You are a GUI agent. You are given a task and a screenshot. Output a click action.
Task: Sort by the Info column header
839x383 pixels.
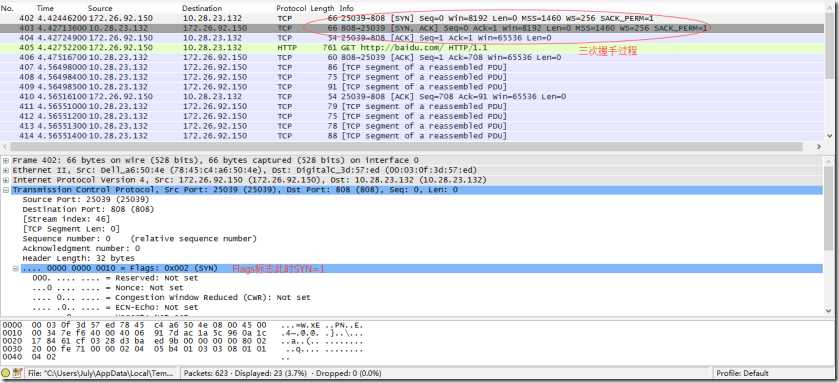[x=347, y=9]
